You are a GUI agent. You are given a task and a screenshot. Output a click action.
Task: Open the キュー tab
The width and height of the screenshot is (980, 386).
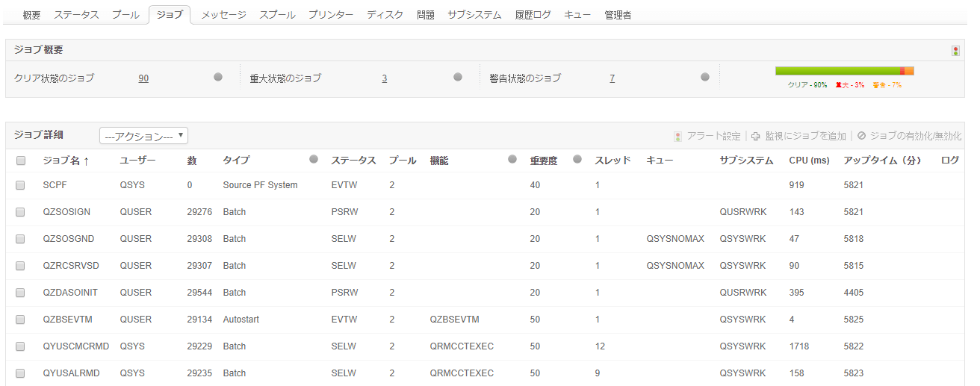coord(577,15)
